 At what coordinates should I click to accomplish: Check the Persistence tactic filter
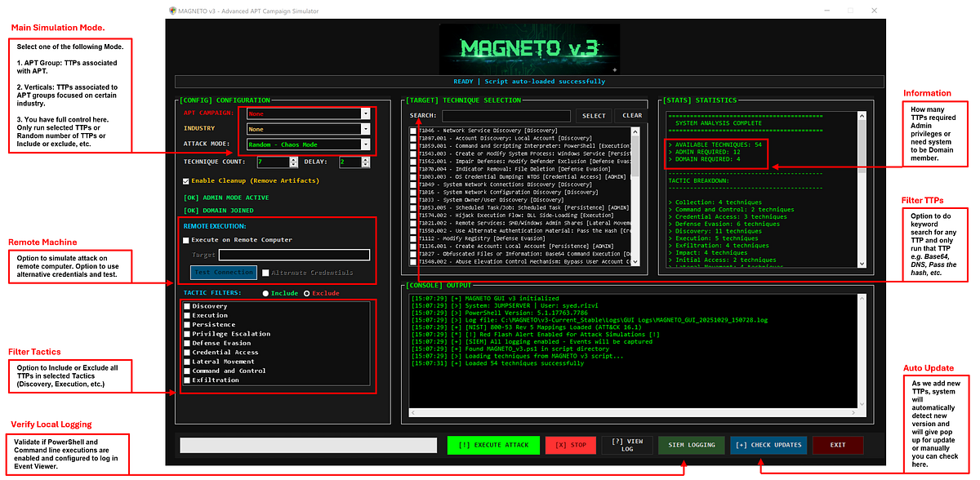(x=188, y=325)
